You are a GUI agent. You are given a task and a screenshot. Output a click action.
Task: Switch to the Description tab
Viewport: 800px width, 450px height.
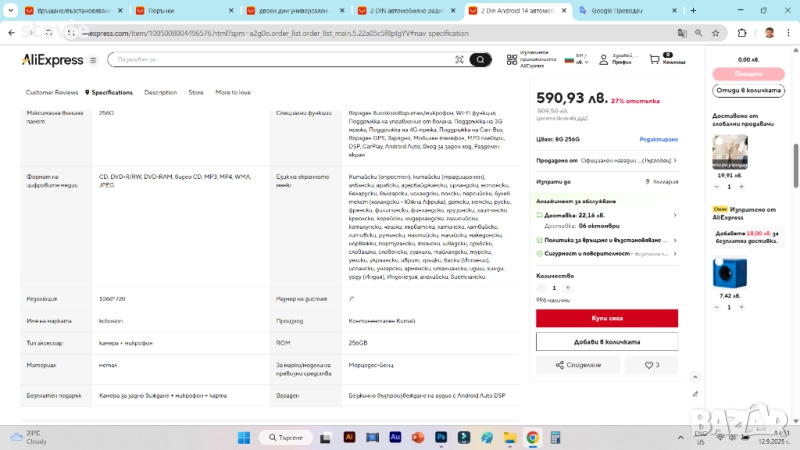[160, 92]
